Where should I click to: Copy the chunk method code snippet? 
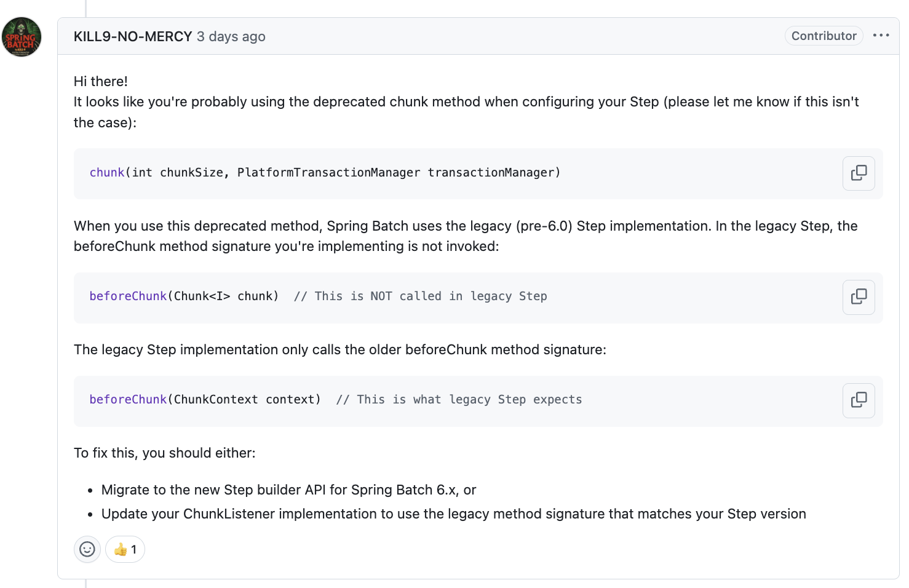point(859,173)
